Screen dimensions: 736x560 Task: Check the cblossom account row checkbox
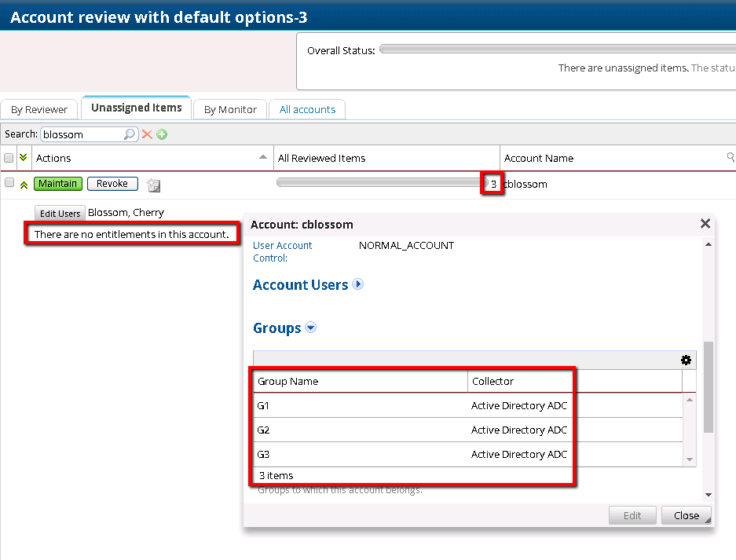[x=9, y=182]
